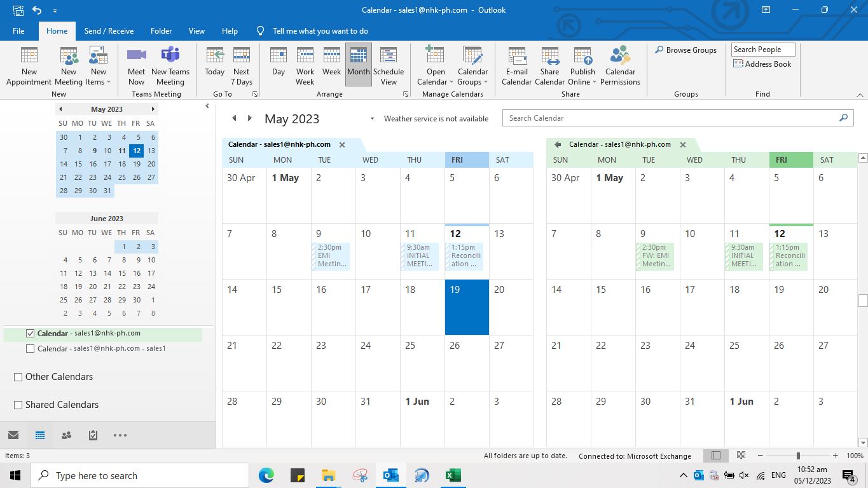Viewport: 868px width, 488px height.
Task: Switch to Normal view in status bar
Action: [x=716, y=456]
